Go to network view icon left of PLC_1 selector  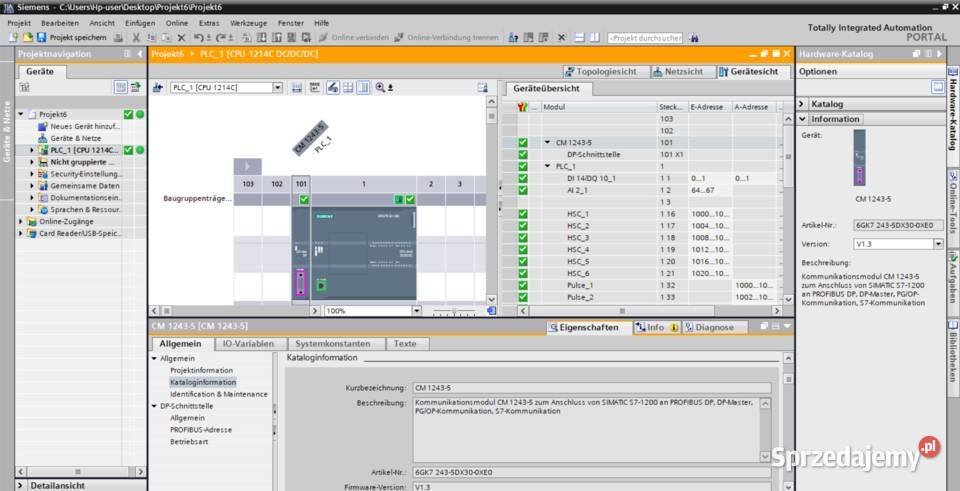coord(157,88)
